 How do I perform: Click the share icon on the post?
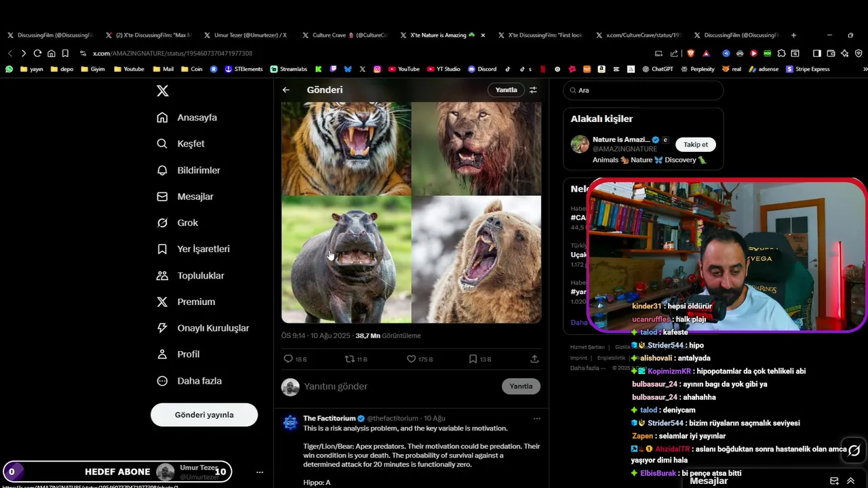[x=534, y=359]
